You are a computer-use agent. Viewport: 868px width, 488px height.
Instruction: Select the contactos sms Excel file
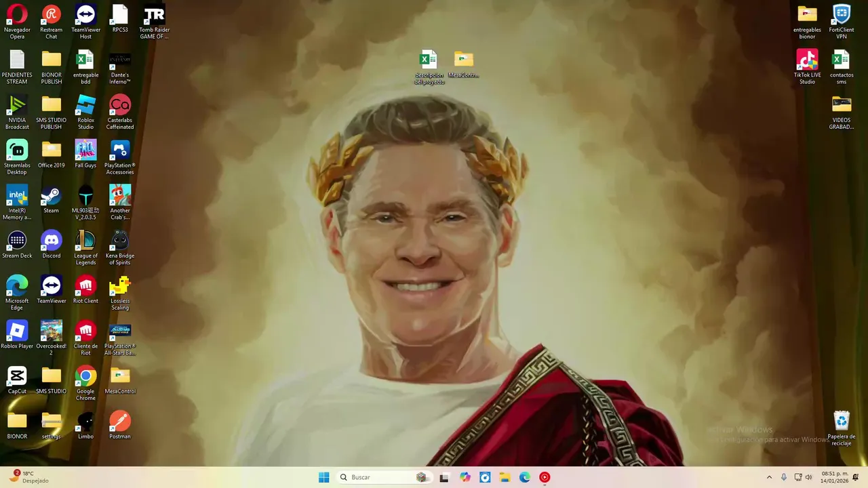tap(842, 67)
